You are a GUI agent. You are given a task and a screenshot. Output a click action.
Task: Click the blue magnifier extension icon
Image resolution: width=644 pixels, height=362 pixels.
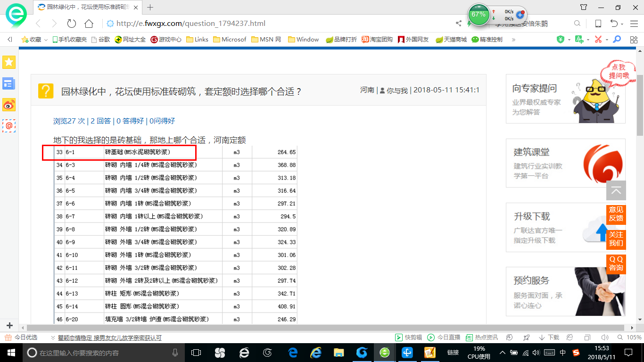(x=617, y=40)
